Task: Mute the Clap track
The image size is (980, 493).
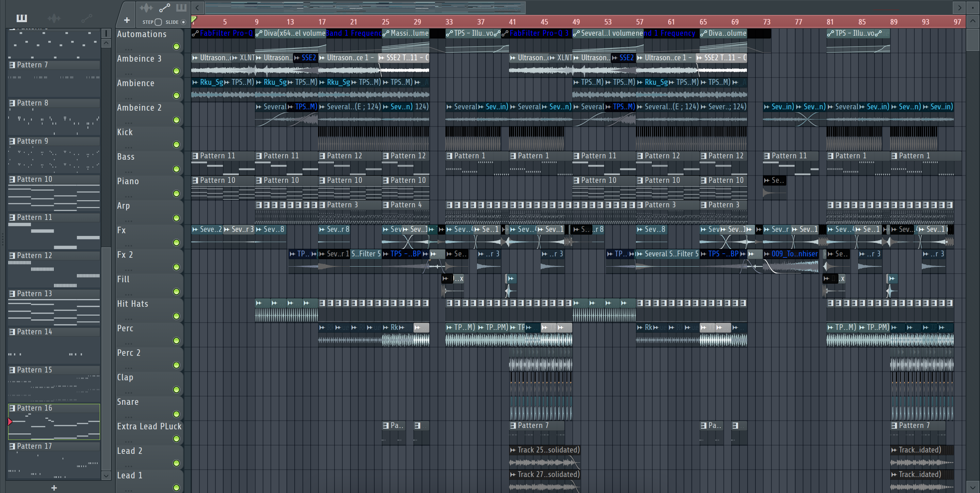Action: click(x=177, y=389)
